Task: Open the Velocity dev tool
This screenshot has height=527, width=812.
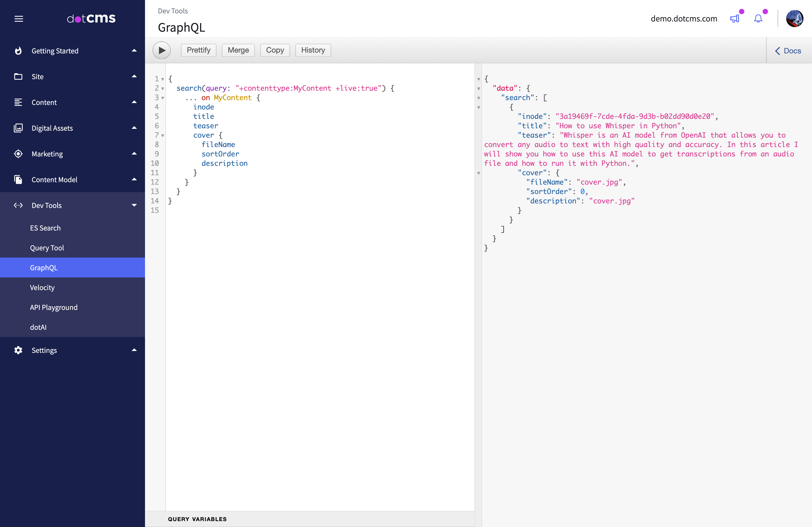Action: pos(42,287)
